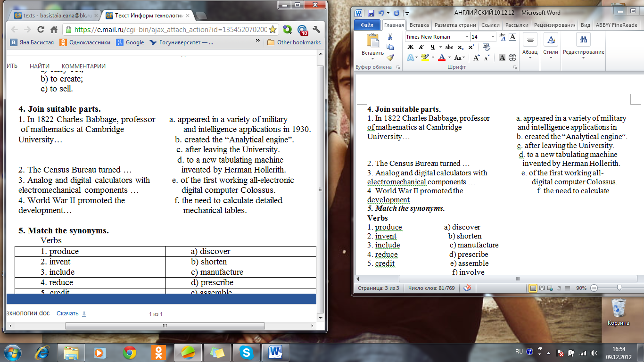644x362 pixels.
Task: Apply character shading
Action: click(502, 58)
